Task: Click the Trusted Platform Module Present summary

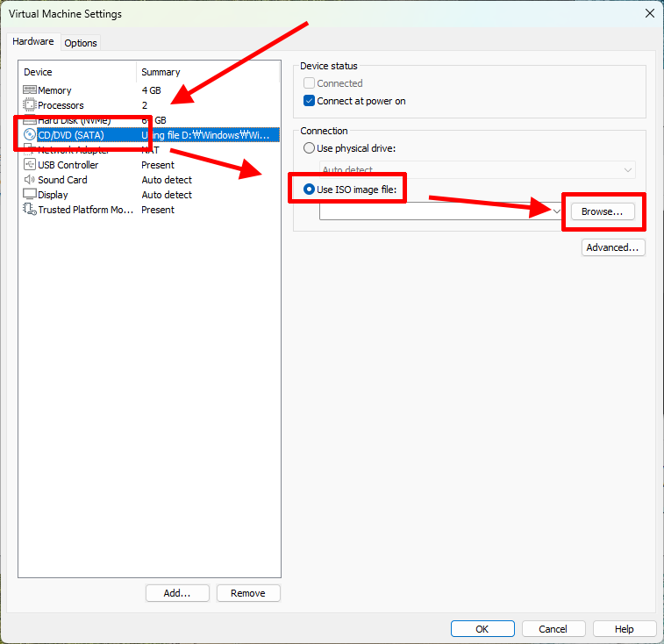Action: pos(158,210)
